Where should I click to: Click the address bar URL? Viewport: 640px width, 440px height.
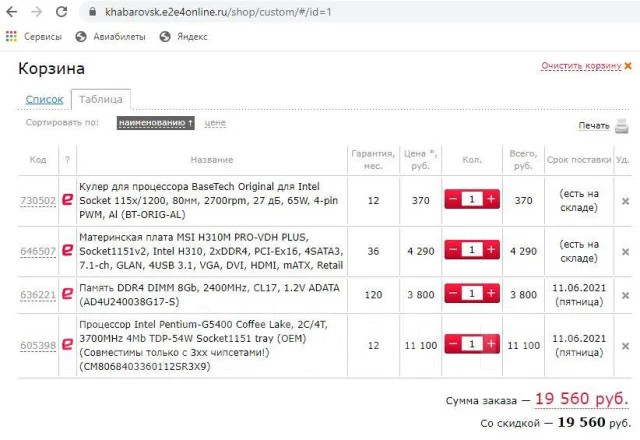point(218,12)
